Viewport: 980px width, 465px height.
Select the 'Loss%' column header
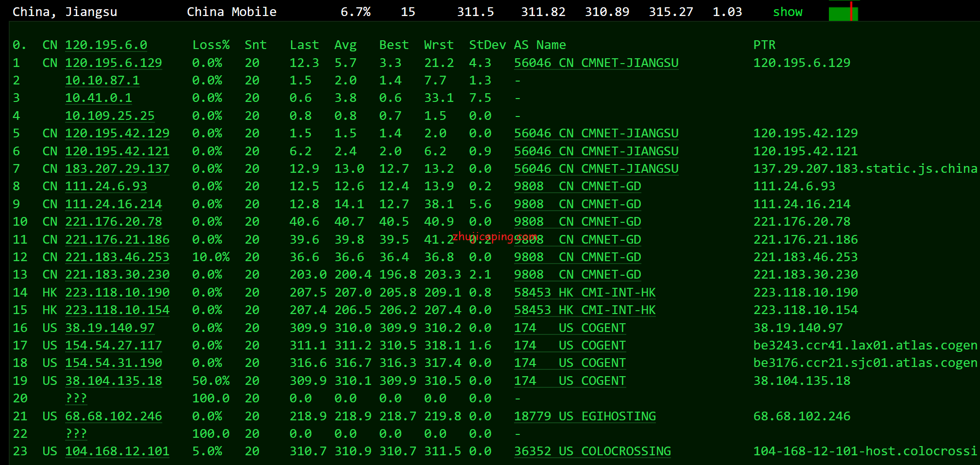pyautogui.click(x=211, y=45)
